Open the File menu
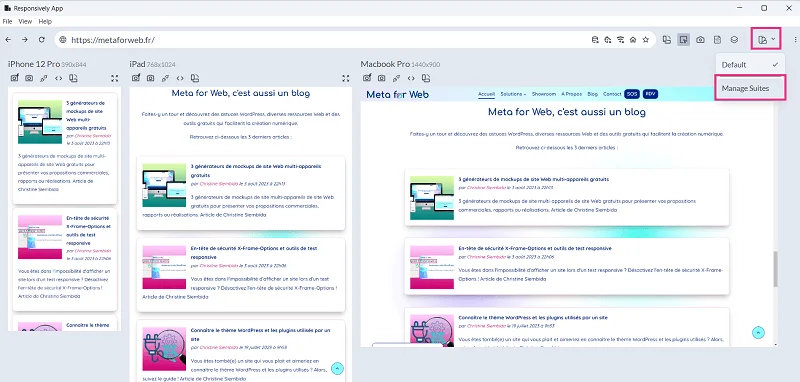Screen dimensions: 800x382 click(x=8, y=21)
